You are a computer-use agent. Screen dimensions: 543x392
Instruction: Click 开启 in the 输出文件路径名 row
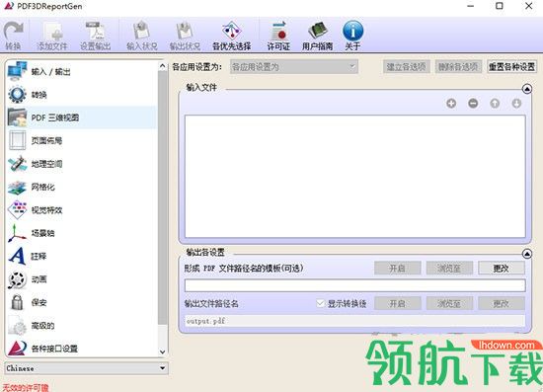click(398, 304)
